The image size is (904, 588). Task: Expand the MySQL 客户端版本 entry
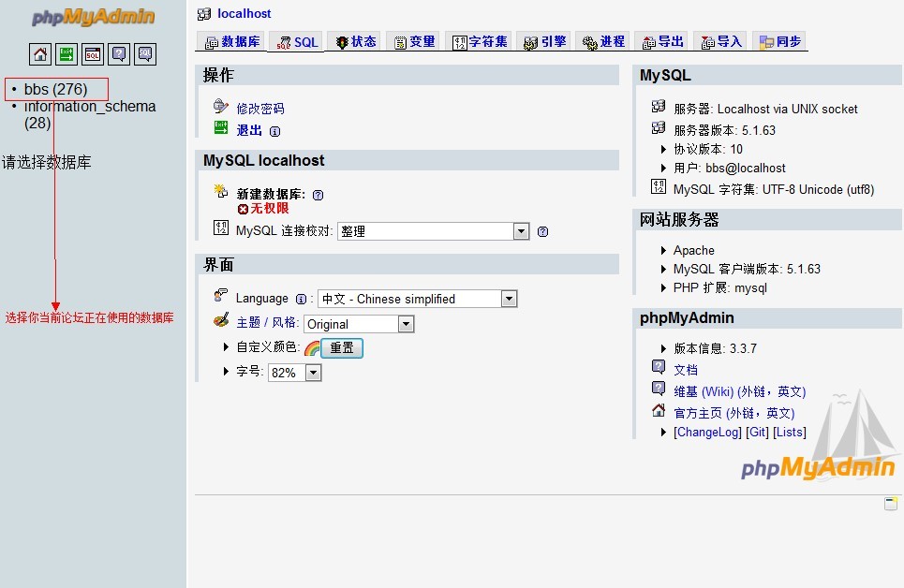click(x=663, y=270)
